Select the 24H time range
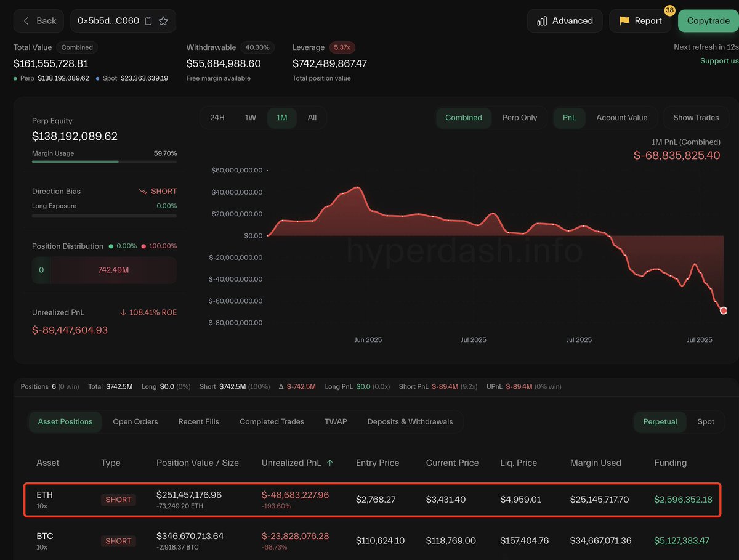739x560 pixels. tap(217, 117)
